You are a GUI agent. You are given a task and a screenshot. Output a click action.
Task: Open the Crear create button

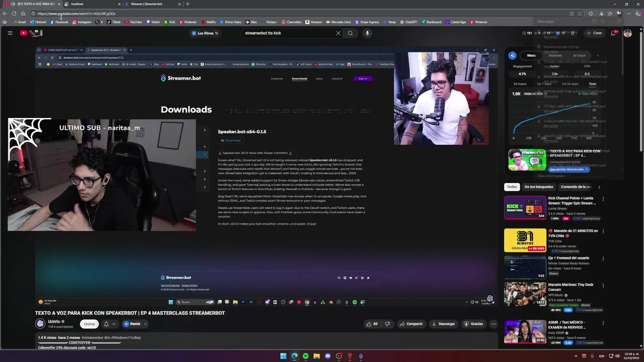tap(594, 33)
